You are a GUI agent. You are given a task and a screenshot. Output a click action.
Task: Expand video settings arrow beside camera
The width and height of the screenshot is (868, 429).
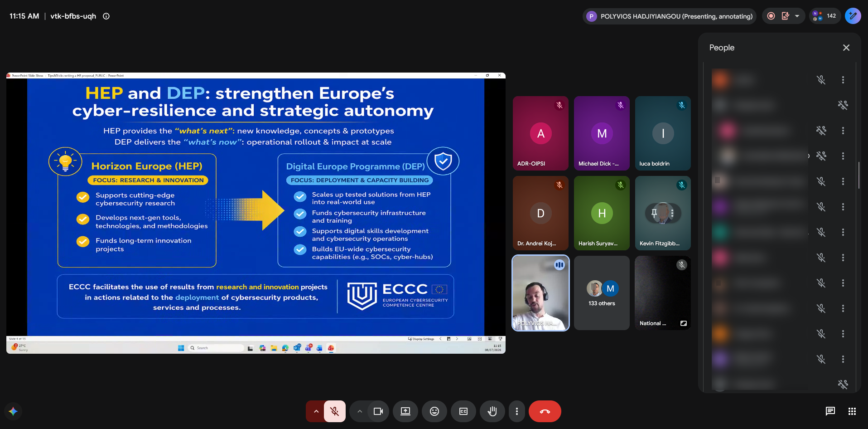359,411
